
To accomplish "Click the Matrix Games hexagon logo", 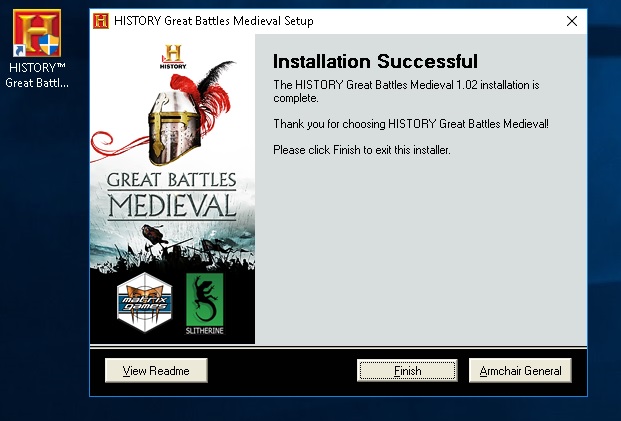I will click(x=145, y=302).
